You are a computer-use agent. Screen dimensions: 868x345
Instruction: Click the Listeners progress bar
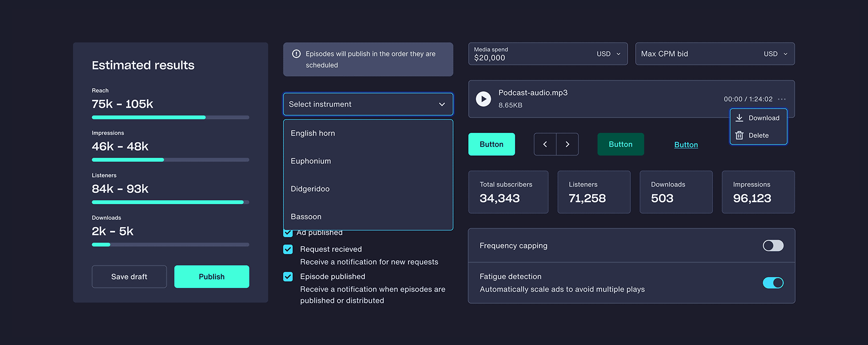(x=171, y=202)
